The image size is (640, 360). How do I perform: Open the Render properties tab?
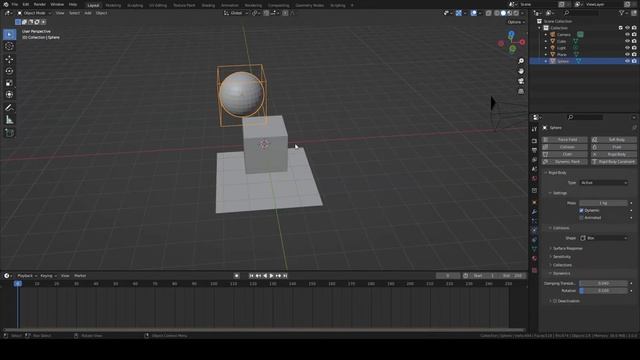point(534,141)
